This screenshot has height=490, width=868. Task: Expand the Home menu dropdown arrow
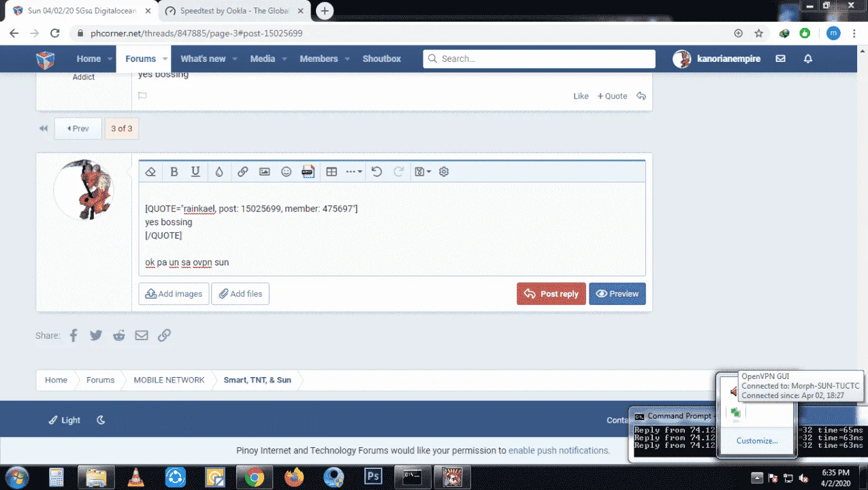click(x=108, y=59)
